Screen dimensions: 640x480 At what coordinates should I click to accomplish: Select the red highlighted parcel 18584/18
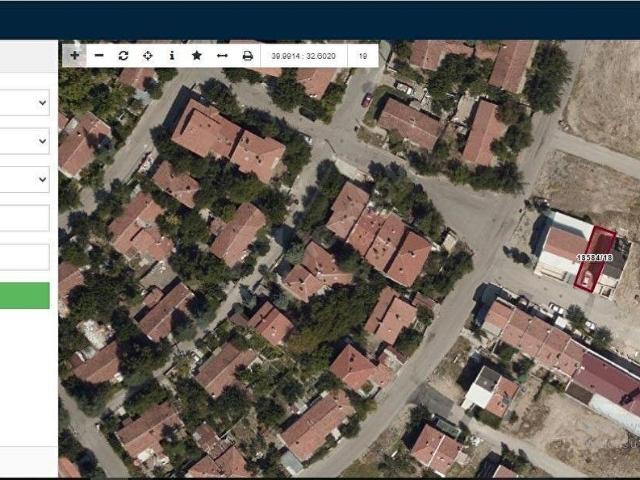595,259
